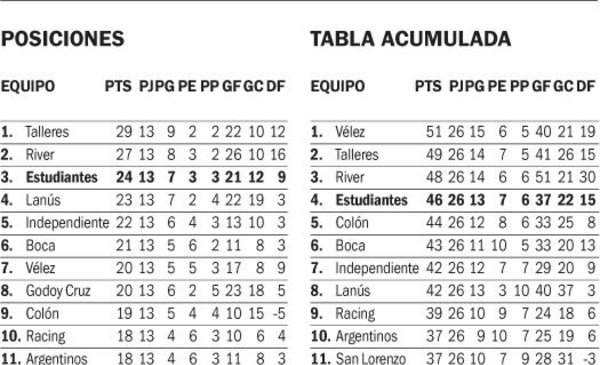Screen dimensions: 600x365
Task: Click River's 51 goals in Tabla Acumulada
Action: point(543,178)
